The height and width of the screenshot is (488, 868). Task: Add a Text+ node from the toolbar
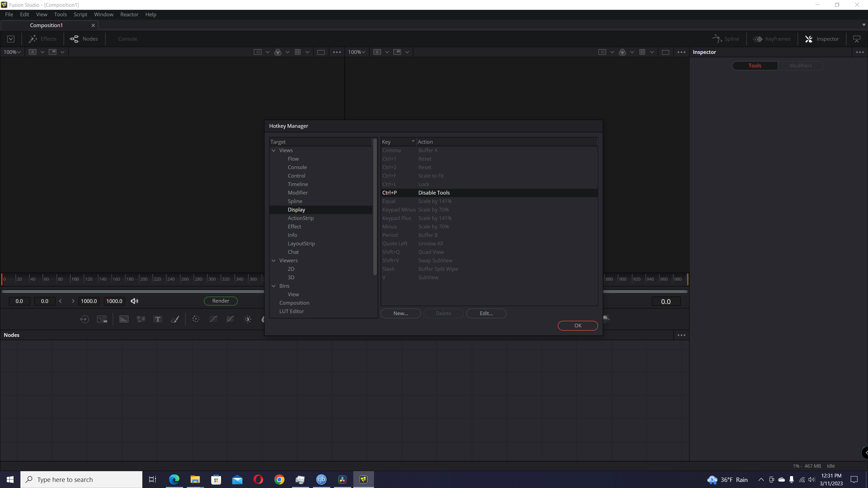coord(158,319)
